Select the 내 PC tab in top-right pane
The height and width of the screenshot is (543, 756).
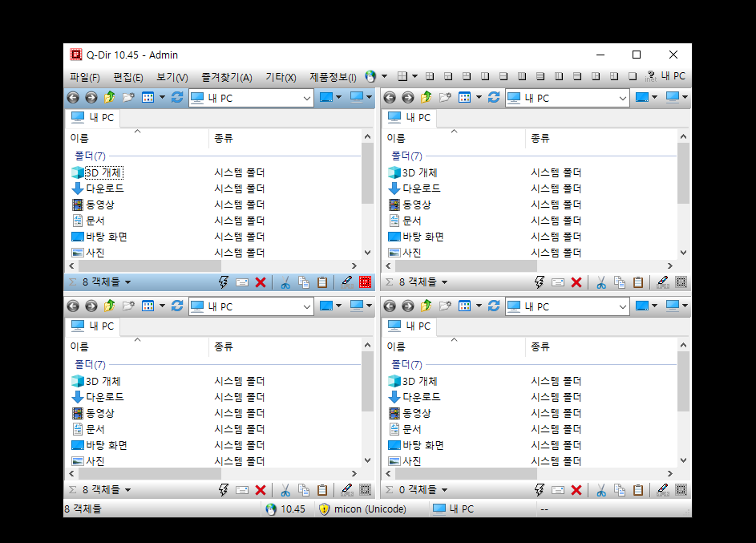click(410, 118)
